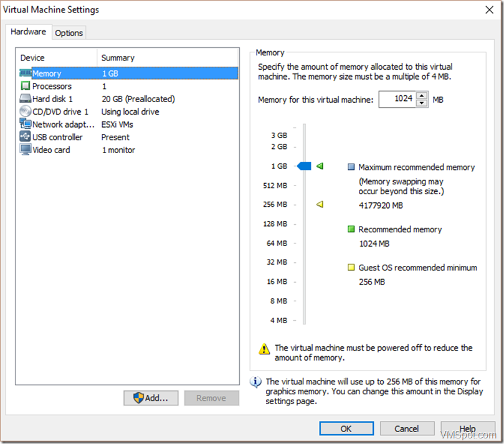Viewport: 504px width, 444px height.
Task: Click the 4177920 MB value text
Action: tap(381, 205)
